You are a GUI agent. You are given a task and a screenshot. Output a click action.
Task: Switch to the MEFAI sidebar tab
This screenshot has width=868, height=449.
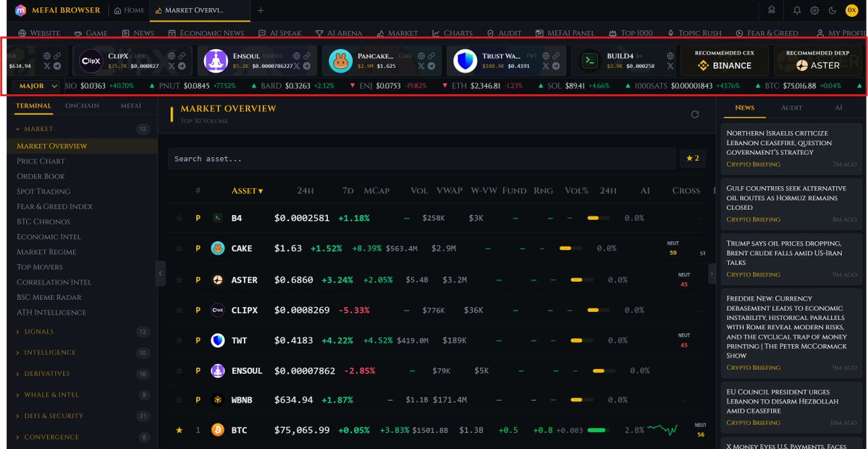point(130,106)
